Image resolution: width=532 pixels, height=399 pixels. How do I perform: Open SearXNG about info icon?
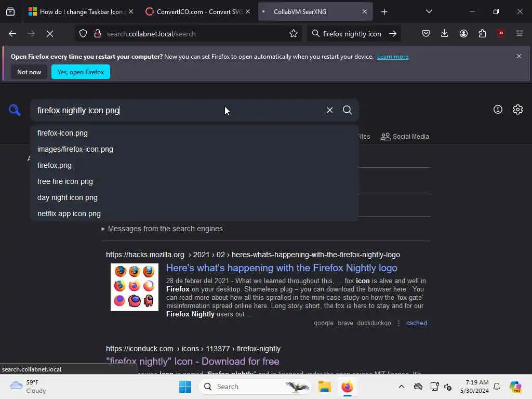click(498, 109)
